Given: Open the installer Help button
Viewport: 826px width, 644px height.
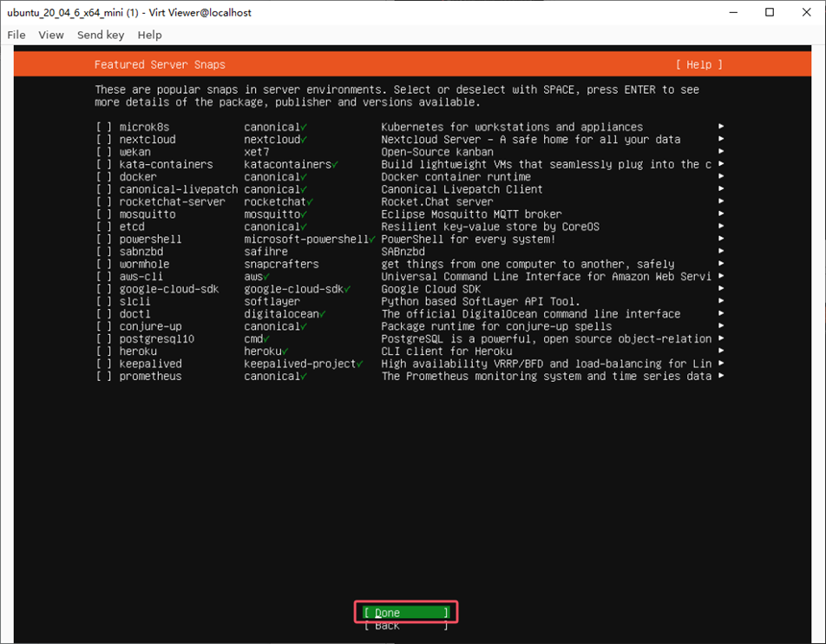Looking at the screenshot, I should 698,65.
